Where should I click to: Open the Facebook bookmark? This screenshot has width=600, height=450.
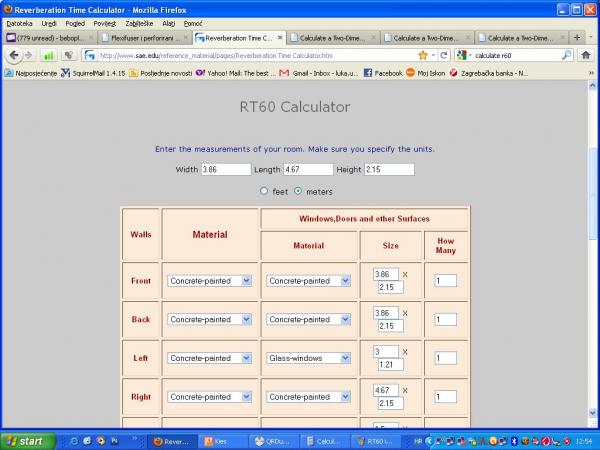[x=382, y=73]
